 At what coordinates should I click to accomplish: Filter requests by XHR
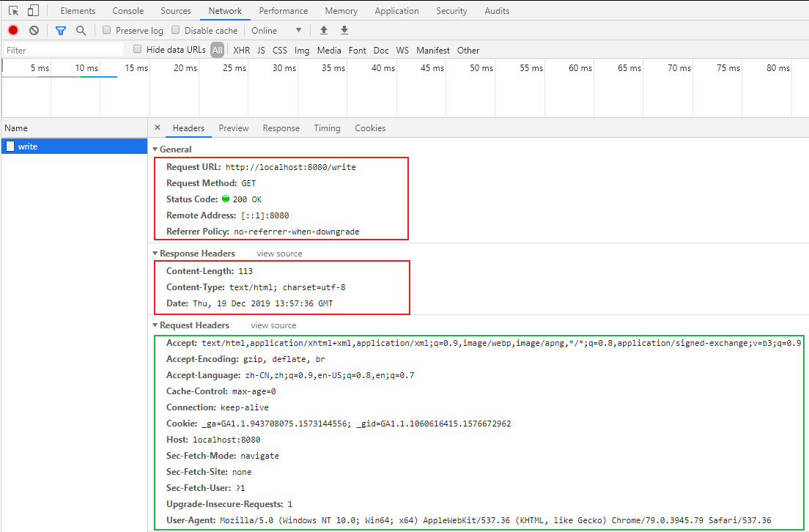pos(242,50)
